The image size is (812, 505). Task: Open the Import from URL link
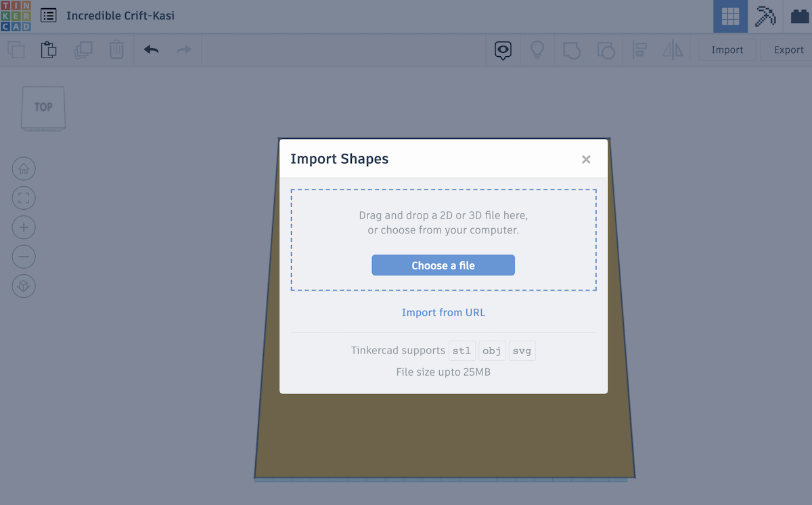443,312
